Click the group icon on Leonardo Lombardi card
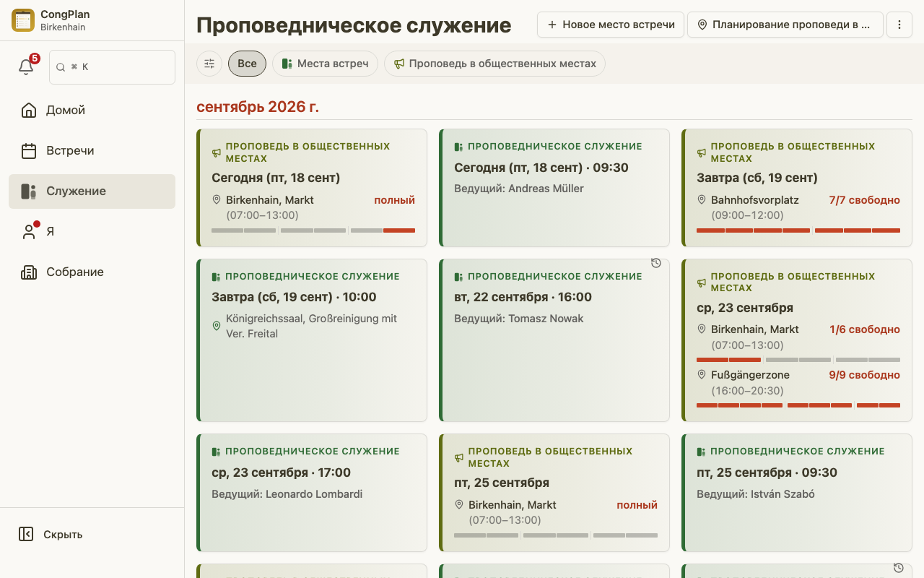This screenshot has height=578, width=924. pyautogui.click(x=216, y=452)
